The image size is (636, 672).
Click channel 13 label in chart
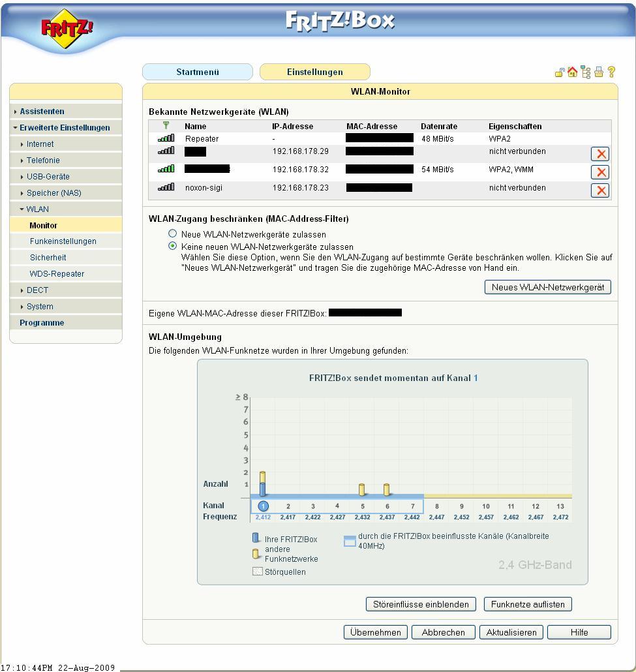pyautogui.click(x=560, y=506)
